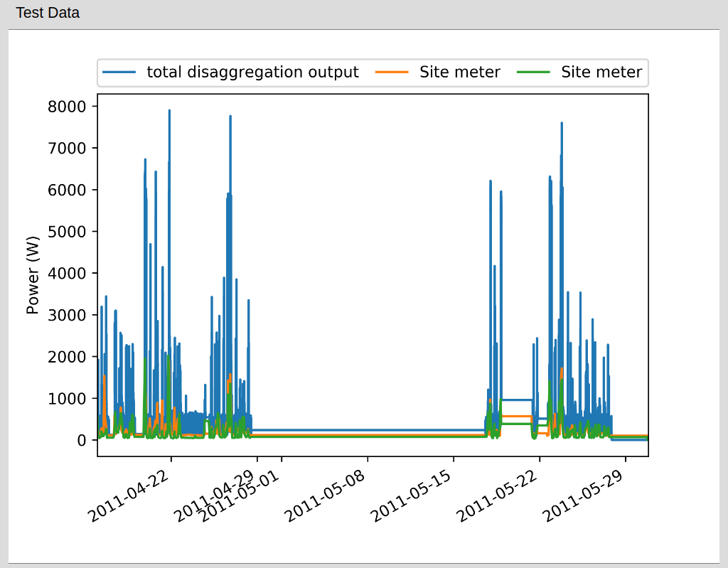Viewport: 728px width, 568px height.
Task: Click the 5000 y-axis tick label
Action: 67,232
